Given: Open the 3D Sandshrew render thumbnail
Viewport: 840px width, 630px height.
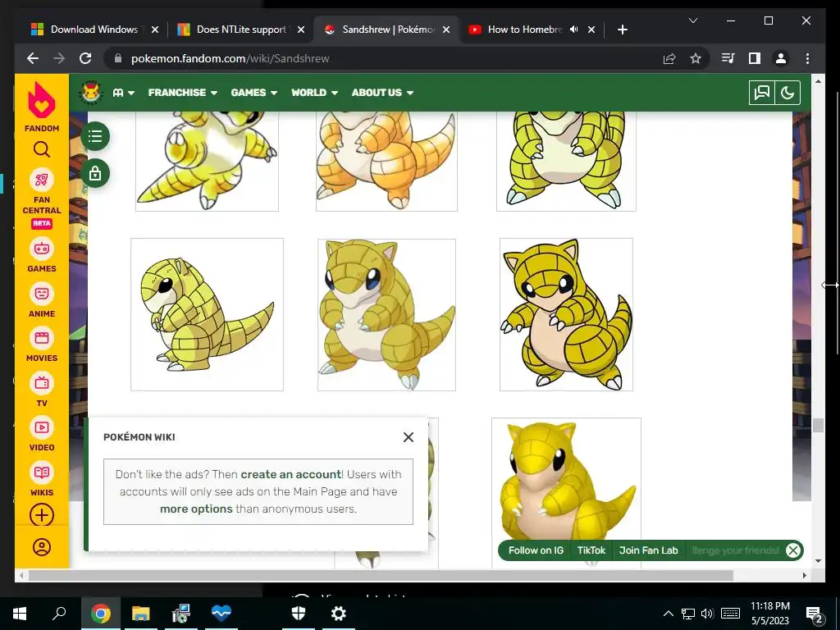Looking at the screenshot, I should tap(566, 493).
